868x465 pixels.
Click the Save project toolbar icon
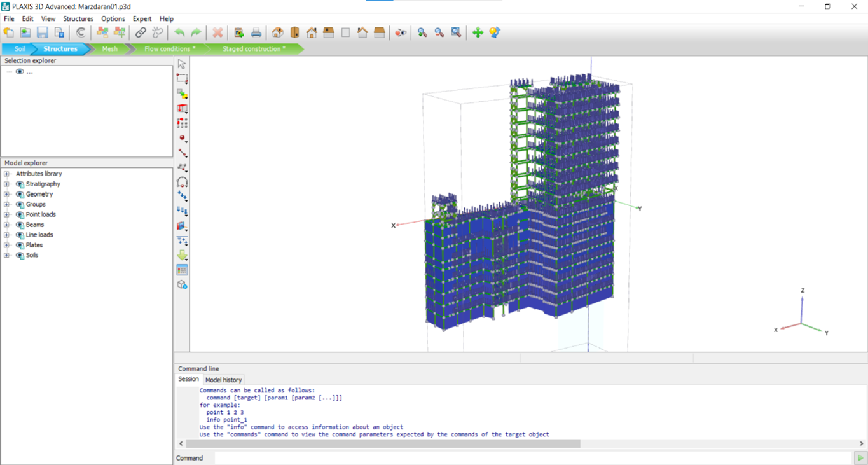click(x=43, y=32)
